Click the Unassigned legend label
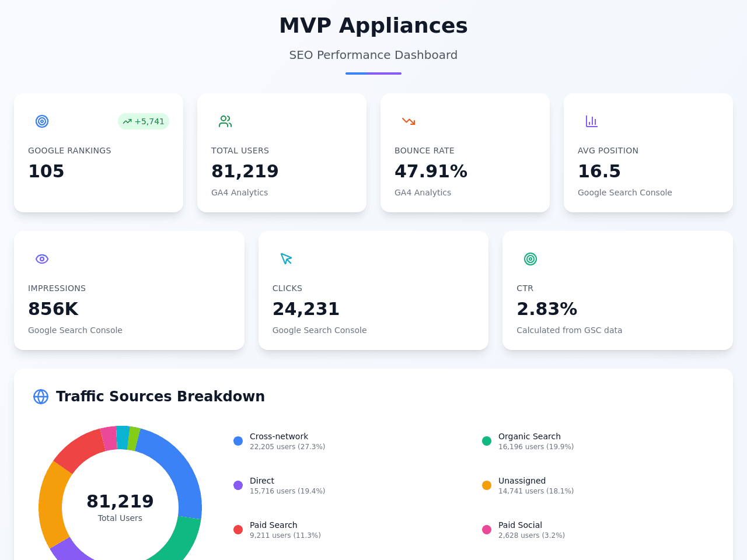Screen dimensions: 747x560 point(522,481)
